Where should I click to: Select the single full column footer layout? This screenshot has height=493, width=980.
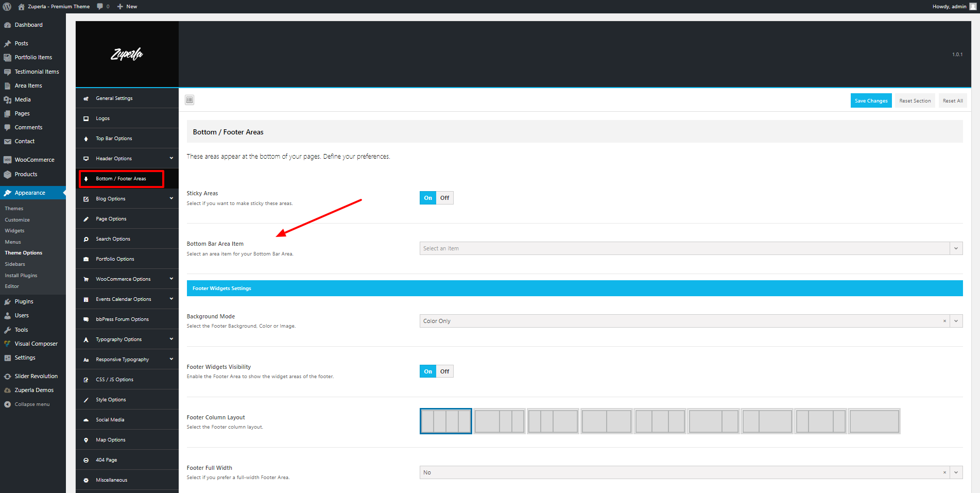point(874,421)
